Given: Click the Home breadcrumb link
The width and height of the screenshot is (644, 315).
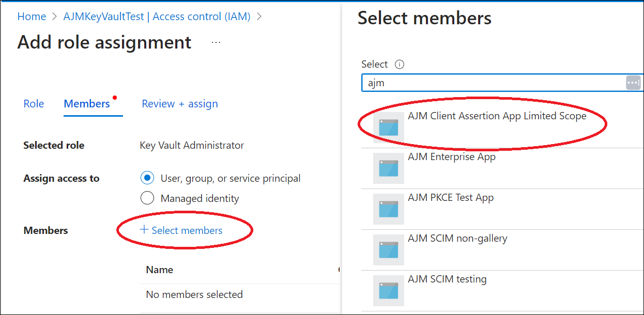Looking at the screenshot, I should (x=32, y=17).
